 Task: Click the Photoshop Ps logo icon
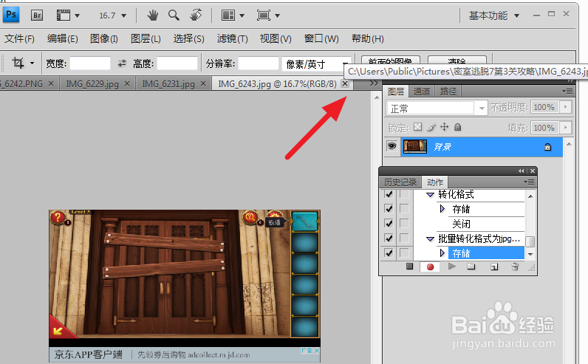click(x=11, y=15)
